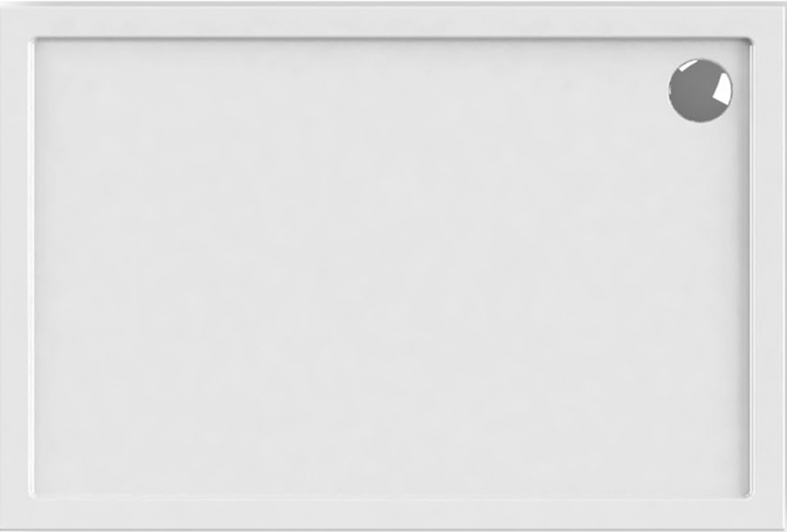Select the top rim of the tray
Image resolution: width=787 pixels, height=532 pixels.
[393, 20]
